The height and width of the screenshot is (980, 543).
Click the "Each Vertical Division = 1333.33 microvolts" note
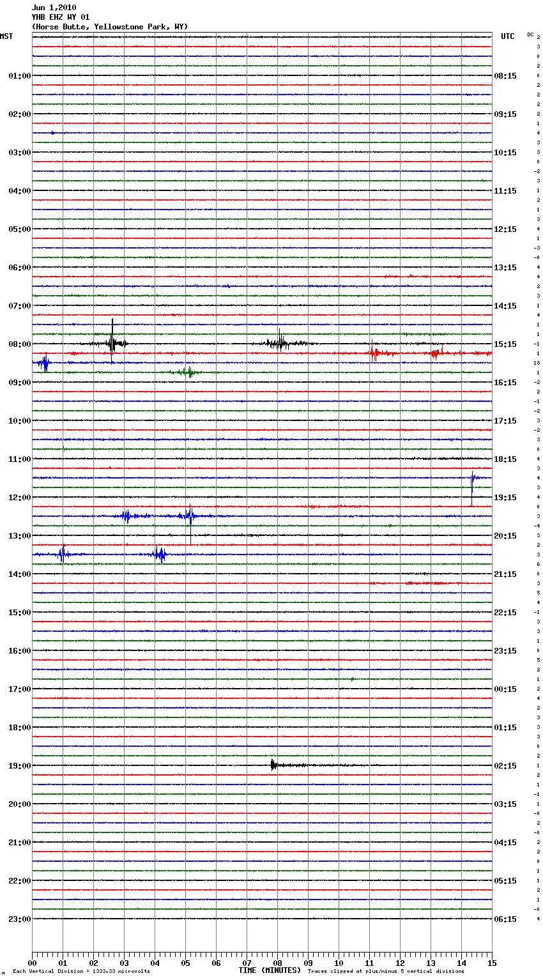point(81,972)
